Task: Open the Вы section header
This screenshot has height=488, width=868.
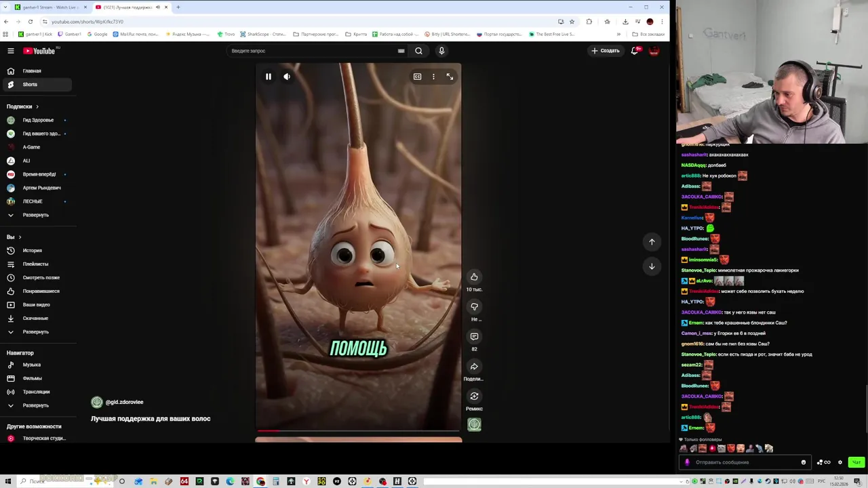Action: pyautogui.click(x=14, y=237)
